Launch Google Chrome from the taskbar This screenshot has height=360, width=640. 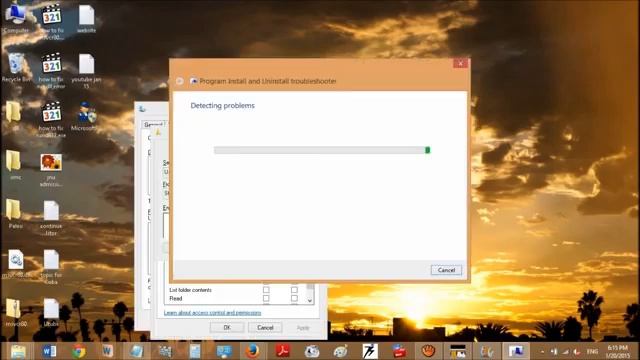point(78,351)
